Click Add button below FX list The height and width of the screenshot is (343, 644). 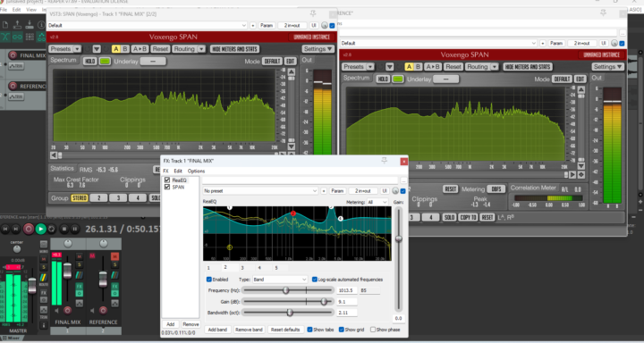click(171, 324)
